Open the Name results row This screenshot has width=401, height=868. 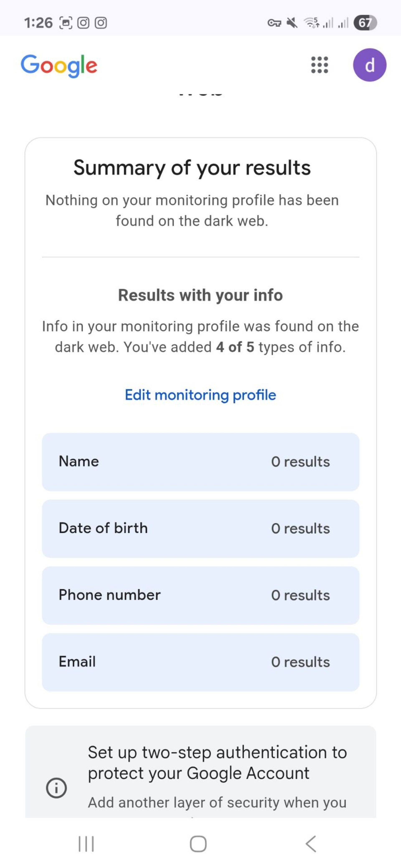201,462
